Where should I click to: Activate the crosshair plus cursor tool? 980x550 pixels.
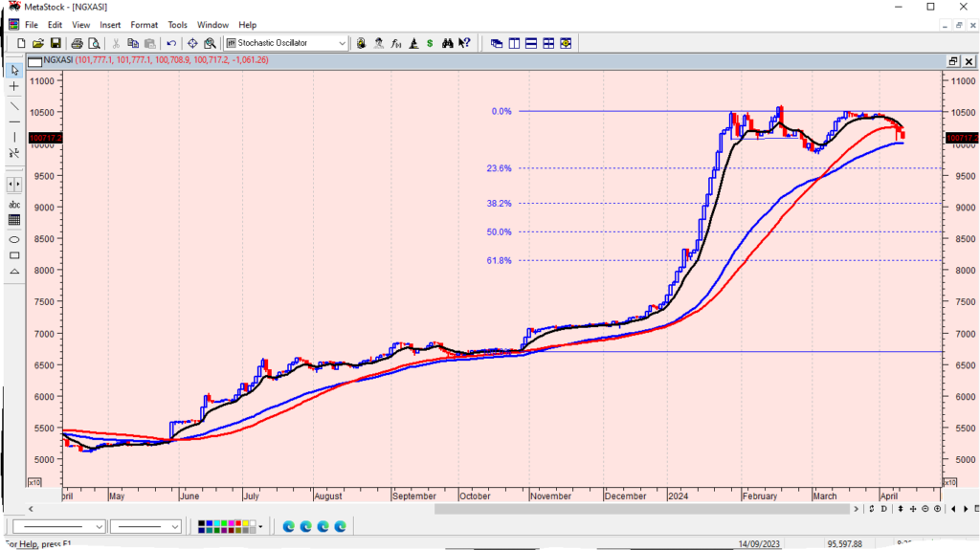click(14, 86)
